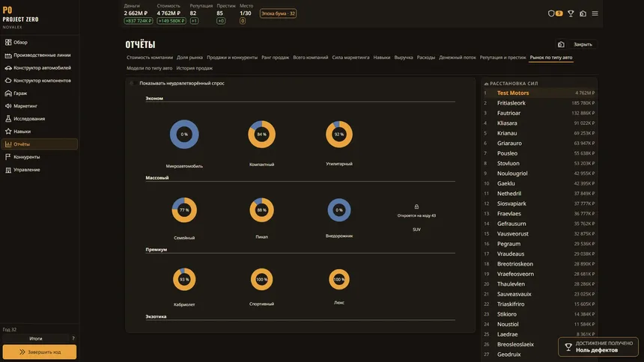Select competitor Griarauro row
Viewport: 644px width, 362px height.
(539, 144)
